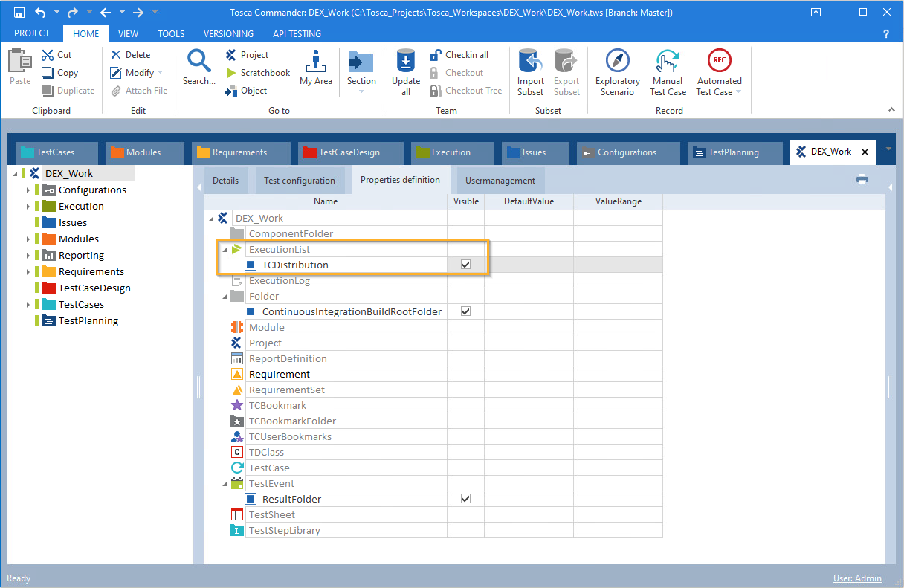Image resolution: width=904 pixels, height=588 pixels.
Task: Toggle Visible checkbox for ResultFolder
Action: coord(465,499)
